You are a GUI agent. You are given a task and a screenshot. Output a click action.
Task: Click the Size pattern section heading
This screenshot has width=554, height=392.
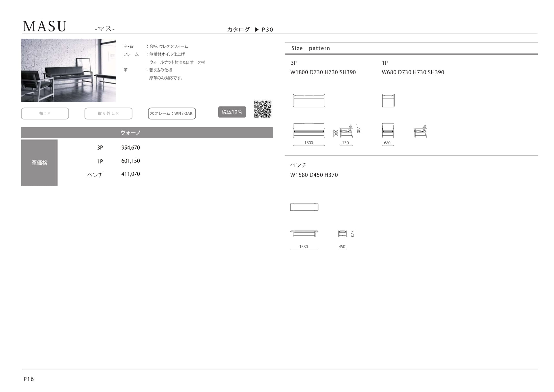coord(310,48)
